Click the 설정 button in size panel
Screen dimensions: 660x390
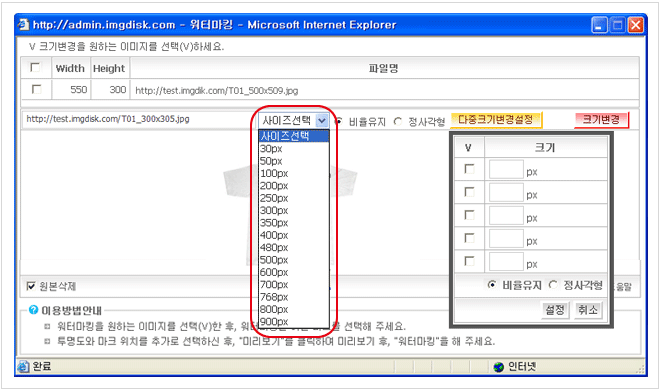(555, 310)
